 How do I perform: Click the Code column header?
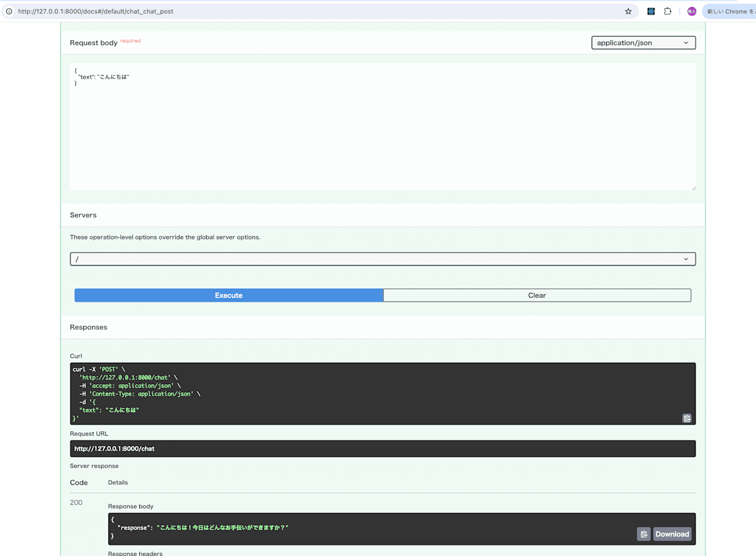click(79, 482)
